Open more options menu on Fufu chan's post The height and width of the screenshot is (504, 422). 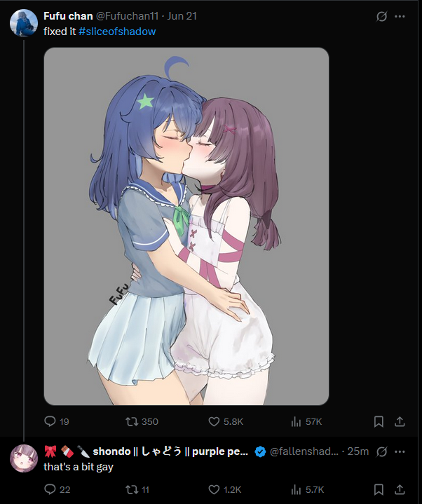[x=400, y=16]
